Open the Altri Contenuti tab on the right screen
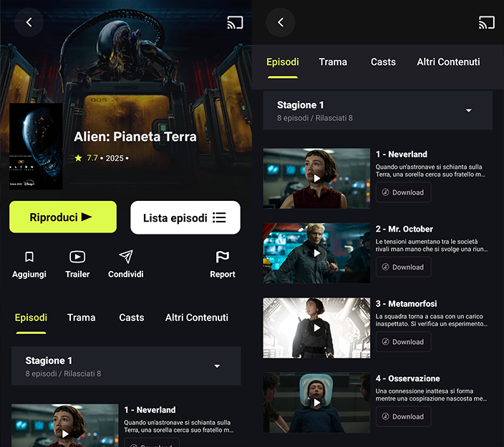The width and height of the screenshot is (504, 447). tap(448, 62)
